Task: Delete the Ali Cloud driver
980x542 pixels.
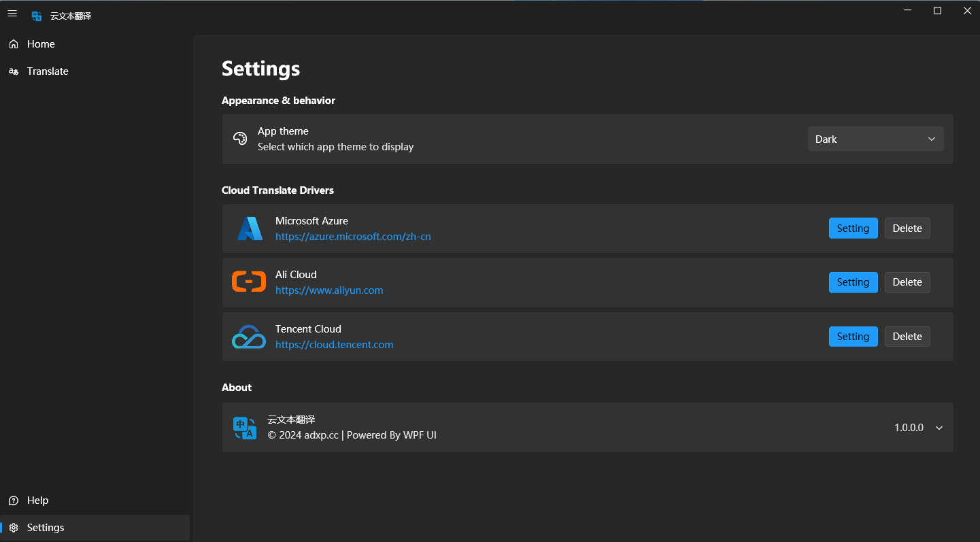Action: tap(907, 282)
